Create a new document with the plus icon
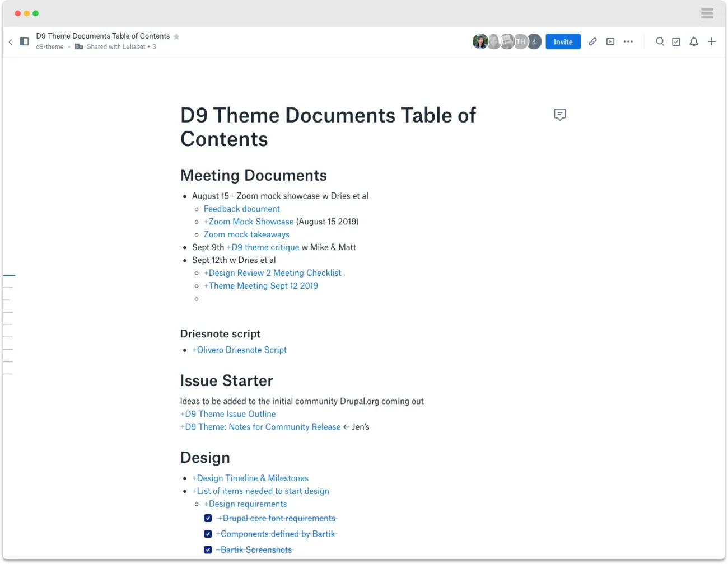 pyautogui.click(x=711, y=41)
